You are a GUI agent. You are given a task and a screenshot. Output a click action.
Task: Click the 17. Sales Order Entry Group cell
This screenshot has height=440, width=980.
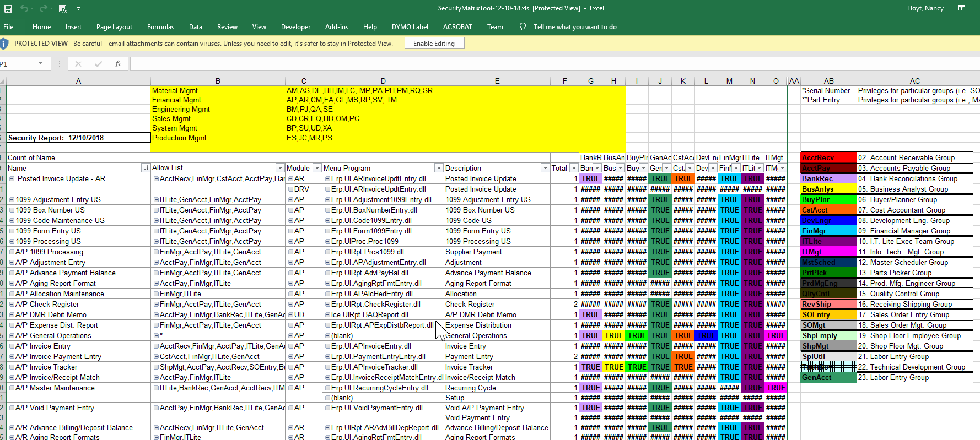coord(915,314)
